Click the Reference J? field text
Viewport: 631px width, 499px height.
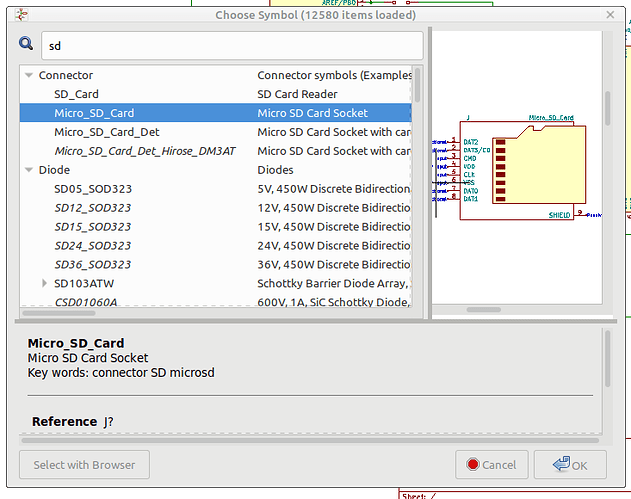[x=73, y=422]
